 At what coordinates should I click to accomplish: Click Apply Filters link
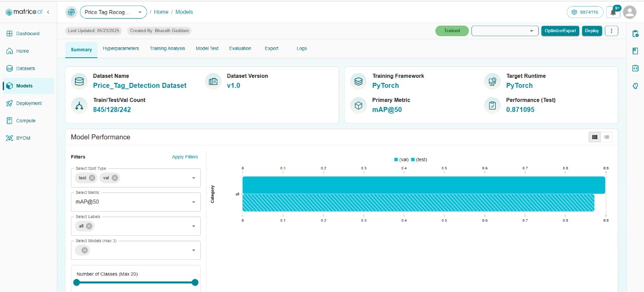point(185,157)
